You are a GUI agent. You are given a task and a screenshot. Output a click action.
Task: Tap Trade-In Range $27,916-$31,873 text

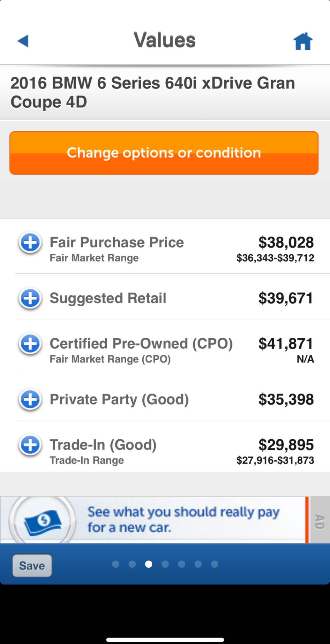click(x=275, y=460)
